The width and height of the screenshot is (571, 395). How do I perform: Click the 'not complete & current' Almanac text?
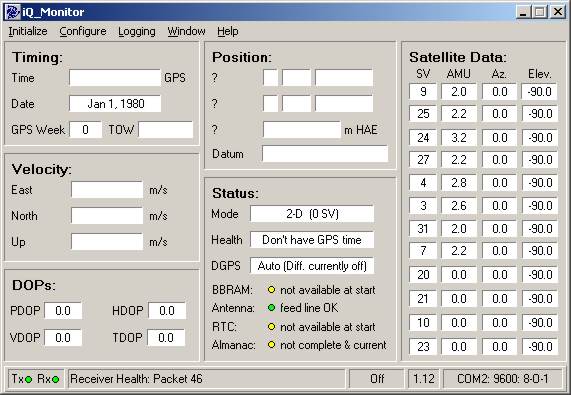333,345
